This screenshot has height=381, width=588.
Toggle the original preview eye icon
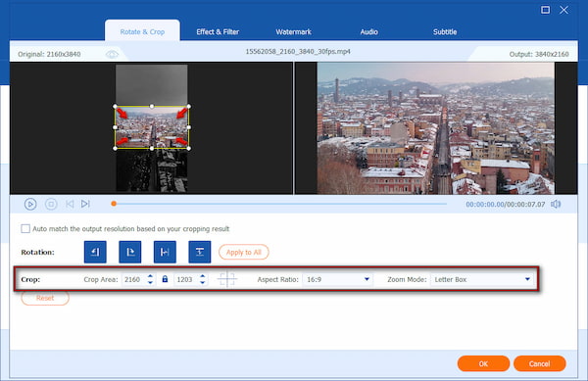click(x=112, y=54)
